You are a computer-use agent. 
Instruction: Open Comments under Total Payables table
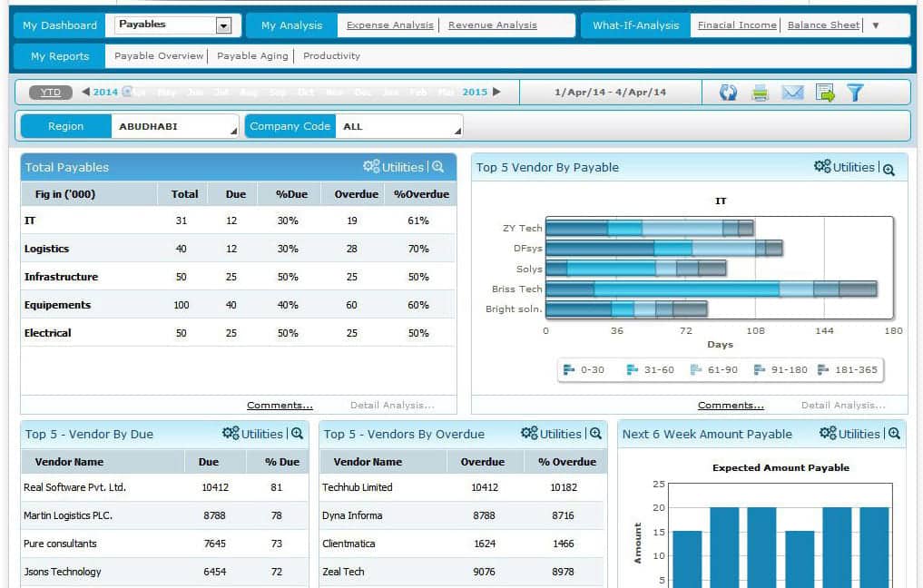pyautogui.click(x=280, y=405)
